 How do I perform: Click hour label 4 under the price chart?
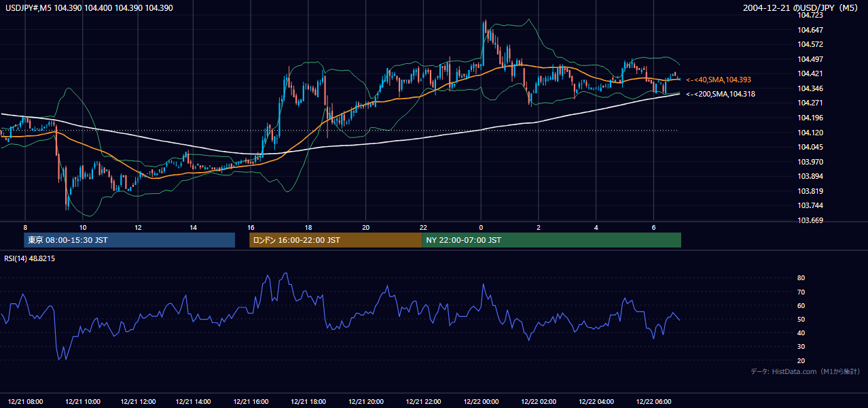point(596,227)
